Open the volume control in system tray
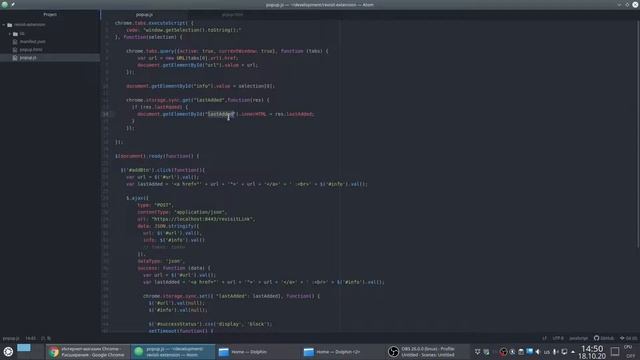 [538, 352]
